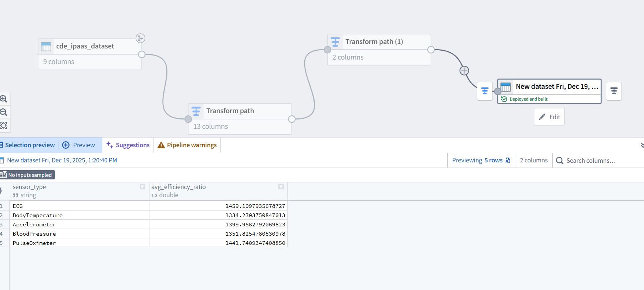Click the search magnifier icon
Screen dimensions: 644x290
tap(560, 161)
